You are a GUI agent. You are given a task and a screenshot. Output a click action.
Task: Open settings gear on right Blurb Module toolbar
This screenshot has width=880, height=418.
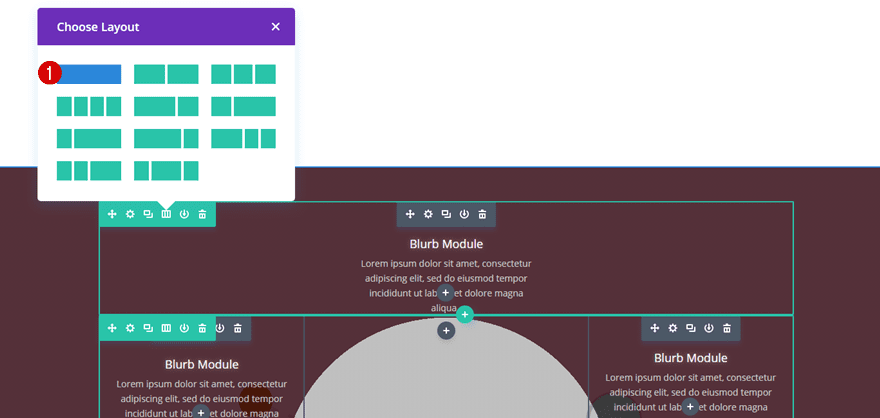pyautogui.click(x=673, y=328)
